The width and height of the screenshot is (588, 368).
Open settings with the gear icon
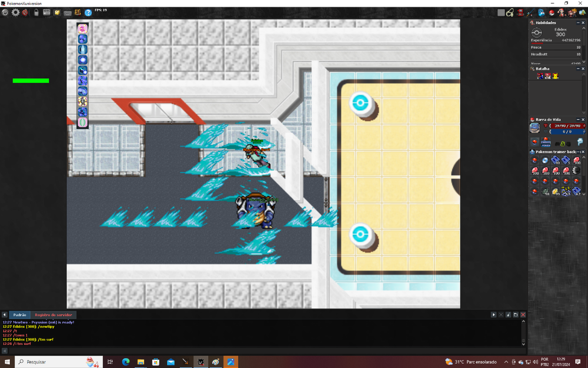15,12
